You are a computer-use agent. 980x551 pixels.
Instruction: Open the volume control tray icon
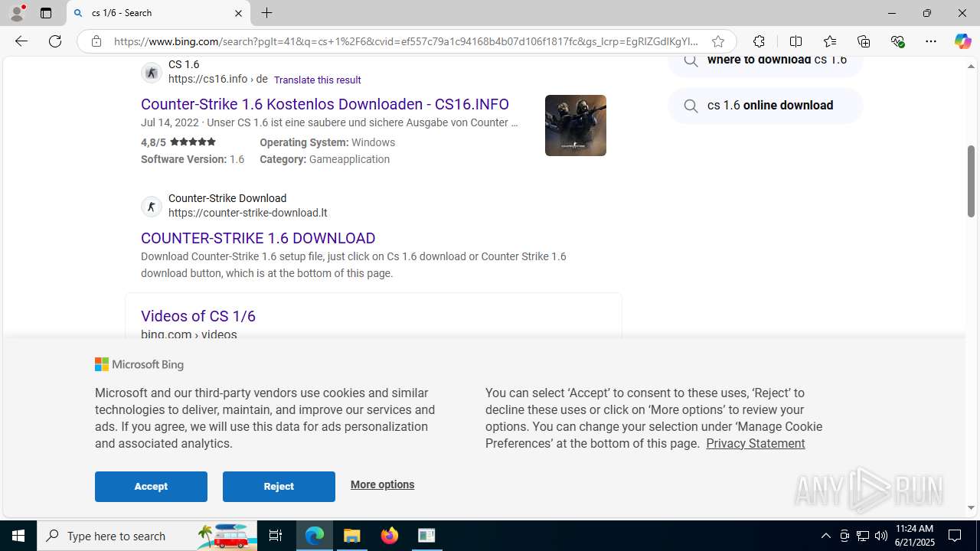click(x=881, y=536)
